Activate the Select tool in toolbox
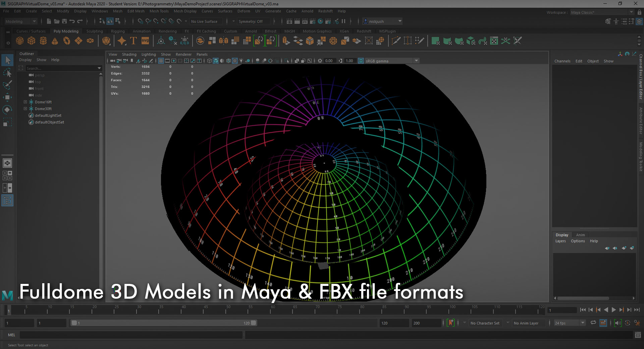Viewport: 644px width, 349px height. (7, 60)
